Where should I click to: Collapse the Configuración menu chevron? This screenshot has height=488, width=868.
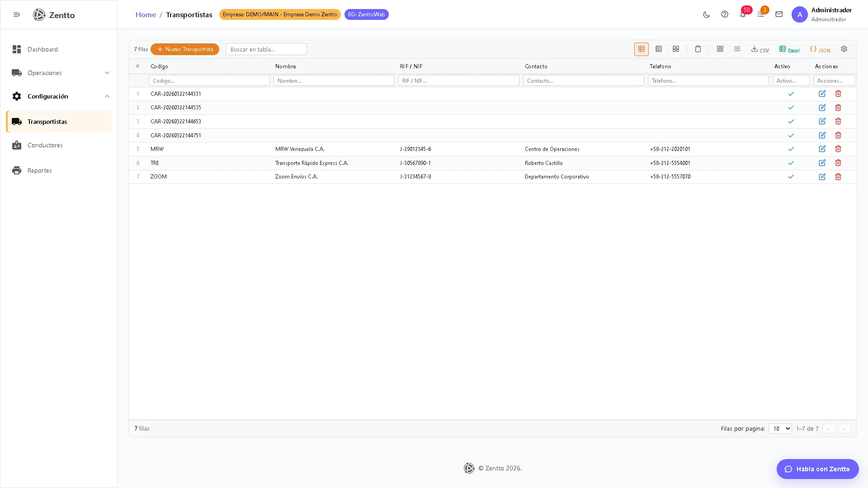[107, 96]
